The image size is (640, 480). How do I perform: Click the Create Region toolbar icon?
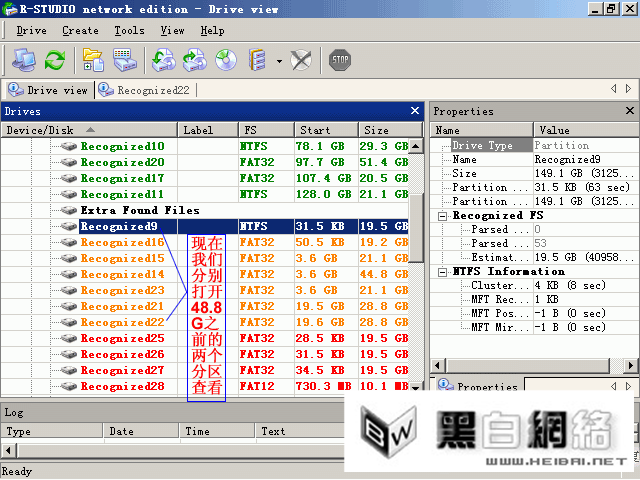point(257,61)
